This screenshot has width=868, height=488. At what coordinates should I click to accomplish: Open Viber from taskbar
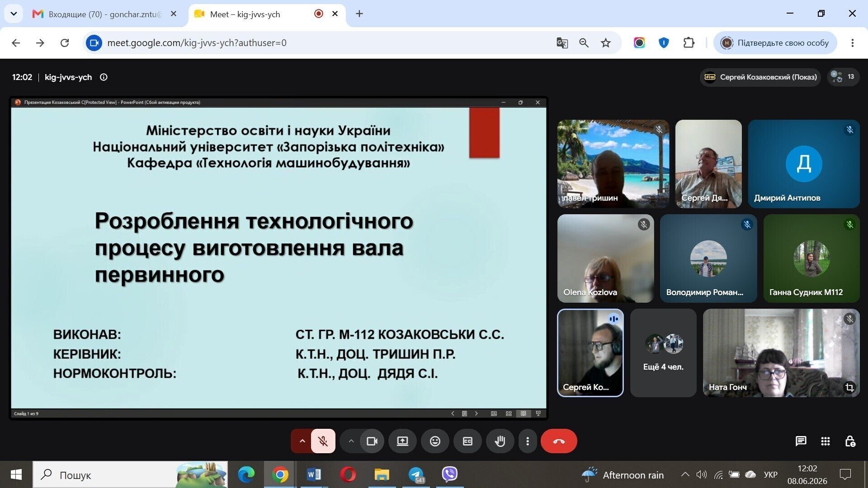click(449, 474)
